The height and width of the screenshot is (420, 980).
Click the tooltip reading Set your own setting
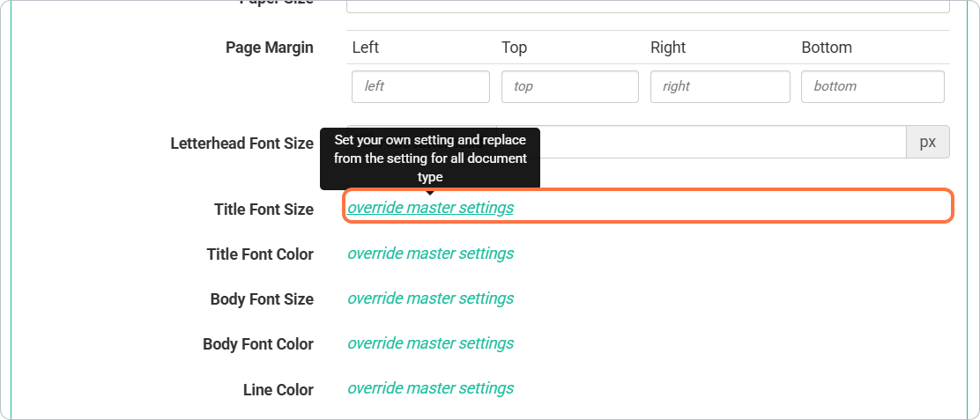tap(430, 158)
